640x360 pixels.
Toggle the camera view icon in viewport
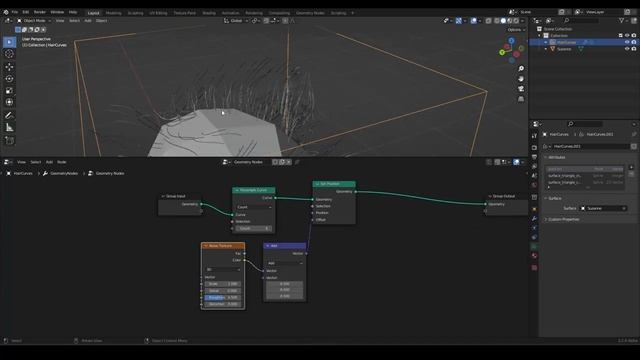(521, 89)
